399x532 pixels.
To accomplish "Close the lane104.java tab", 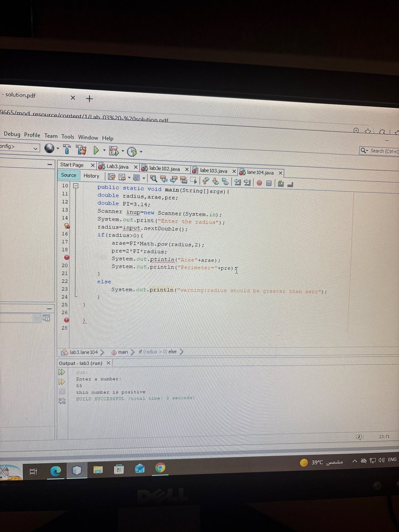I will [x=280, y=173].
